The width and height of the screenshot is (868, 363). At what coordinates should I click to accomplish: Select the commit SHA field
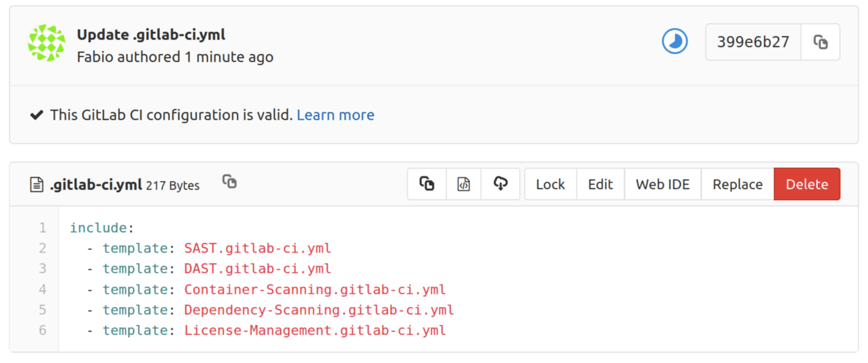click(752, 41)
